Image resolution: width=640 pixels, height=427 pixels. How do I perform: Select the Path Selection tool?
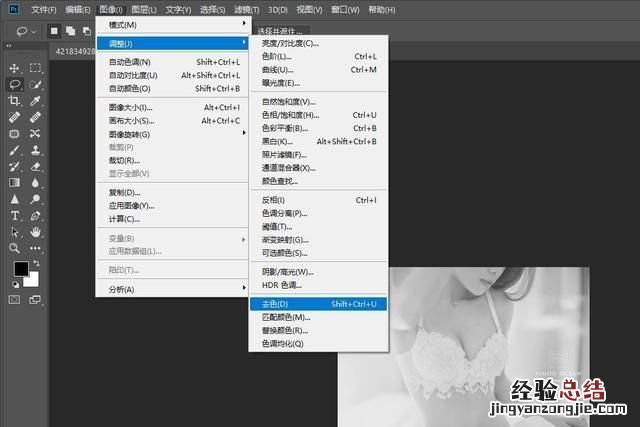tap(14, 232)
